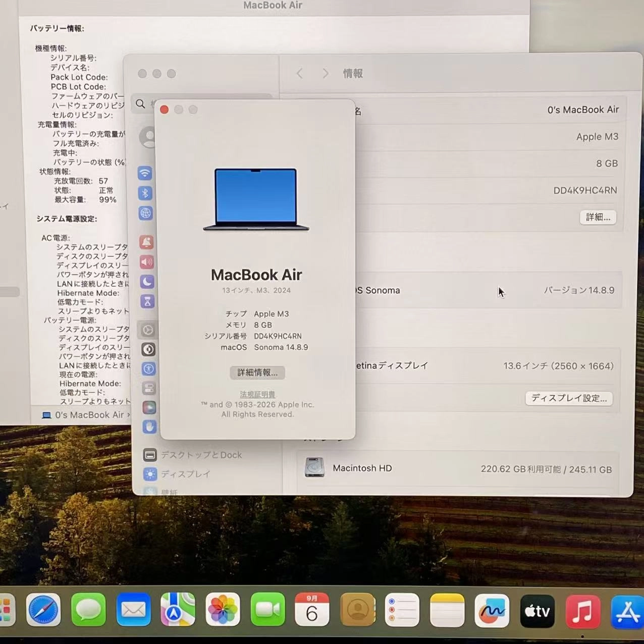Launch FaceTime from the Dock
The height and width of the screenshot is (644, 644).
267,610
